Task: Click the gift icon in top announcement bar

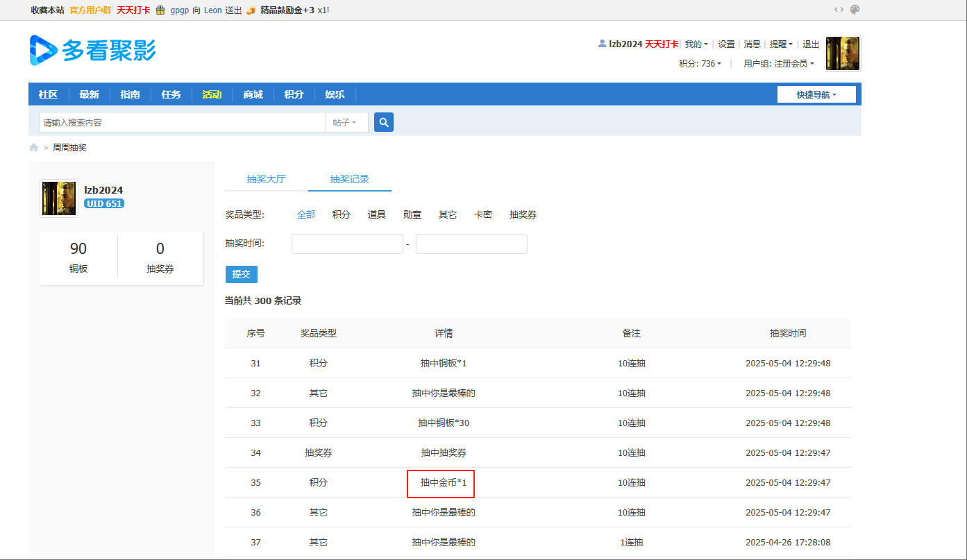Action: point(160,10)
